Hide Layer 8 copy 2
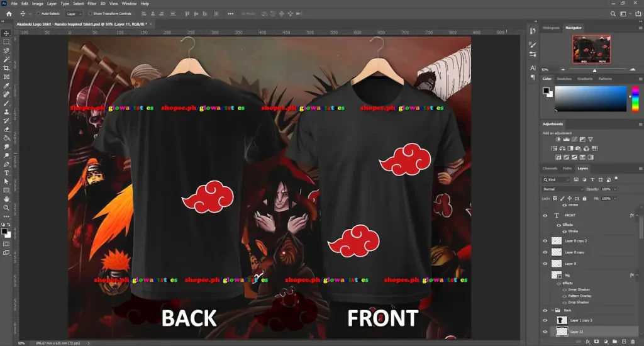Screen dimensions: 644x346 pos(545,241)
